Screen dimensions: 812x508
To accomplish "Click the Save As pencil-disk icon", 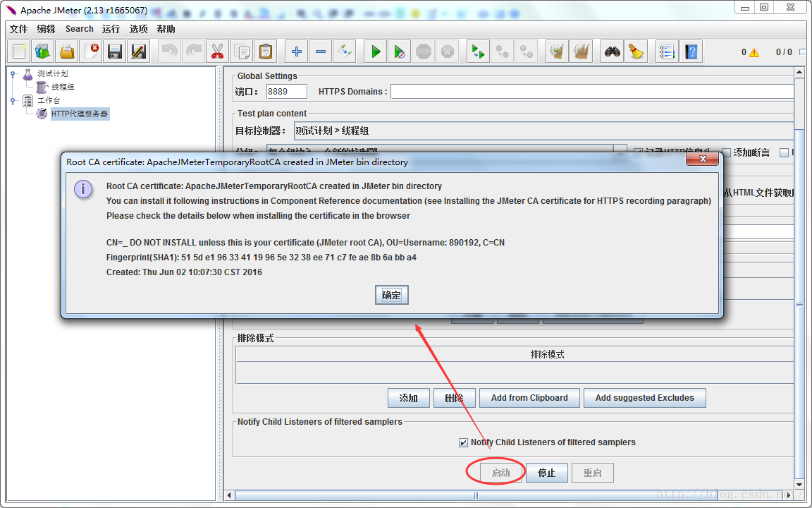I will click(138, 52).
